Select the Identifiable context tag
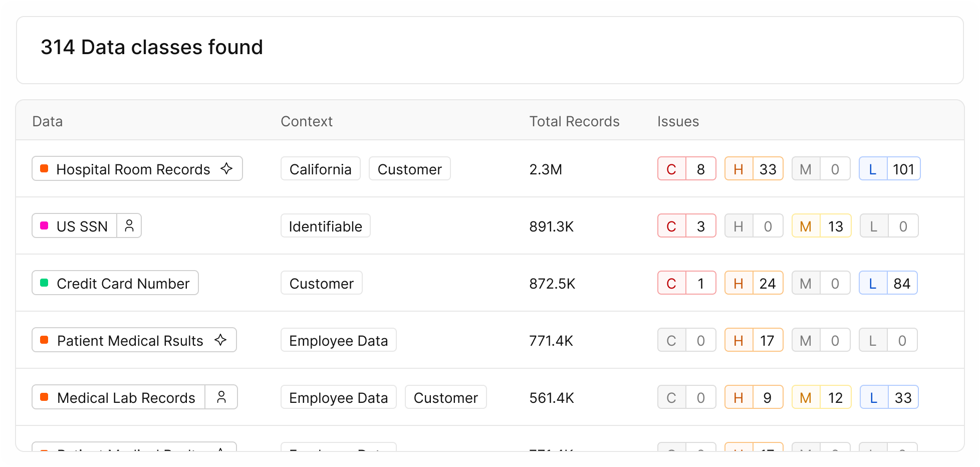The height and width of the screenshot is (467, 980). coord(325,226)
